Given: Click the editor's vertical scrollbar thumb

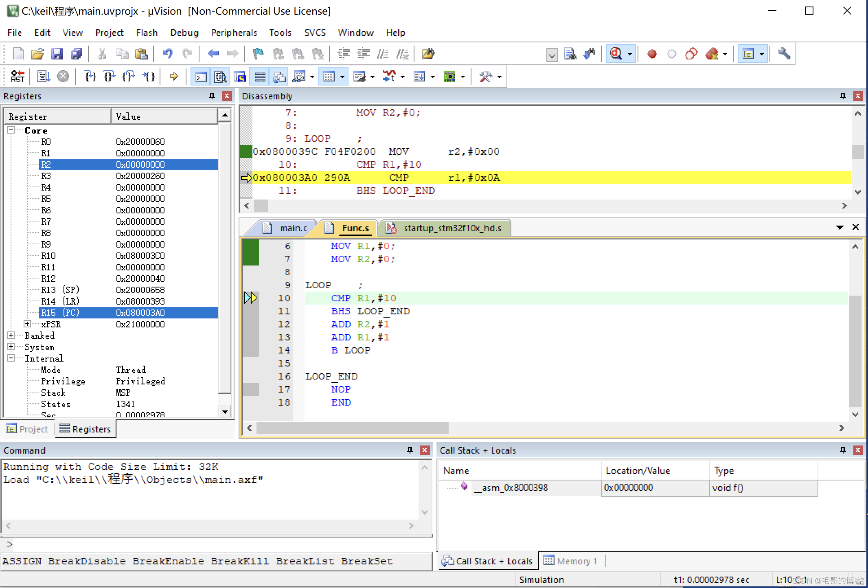Looking at the screenshot, I should point(855,350).
